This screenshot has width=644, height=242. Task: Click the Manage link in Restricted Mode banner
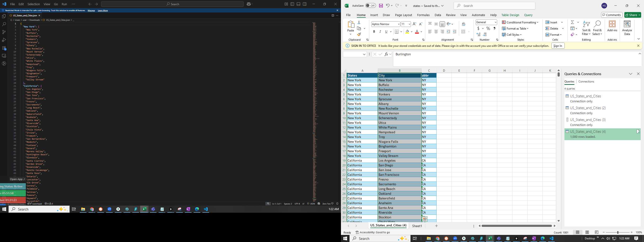coord(91,10)
